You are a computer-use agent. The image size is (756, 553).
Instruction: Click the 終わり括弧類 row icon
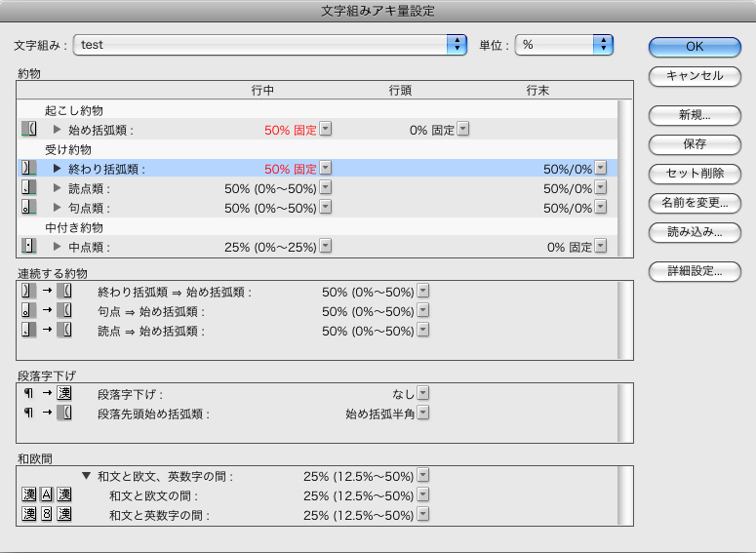tap(29, 168)
